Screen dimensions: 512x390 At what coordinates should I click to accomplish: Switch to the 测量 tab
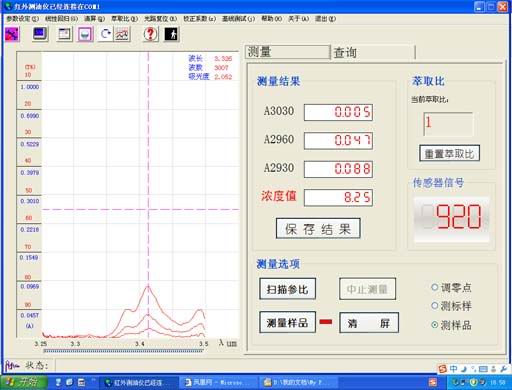click(x=288, y=52)
